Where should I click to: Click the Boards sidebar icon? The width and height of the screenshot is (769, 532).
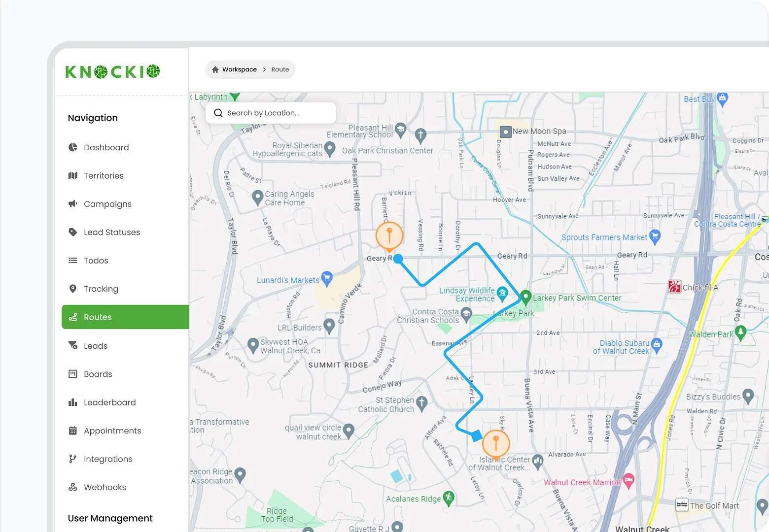[73, 374]
